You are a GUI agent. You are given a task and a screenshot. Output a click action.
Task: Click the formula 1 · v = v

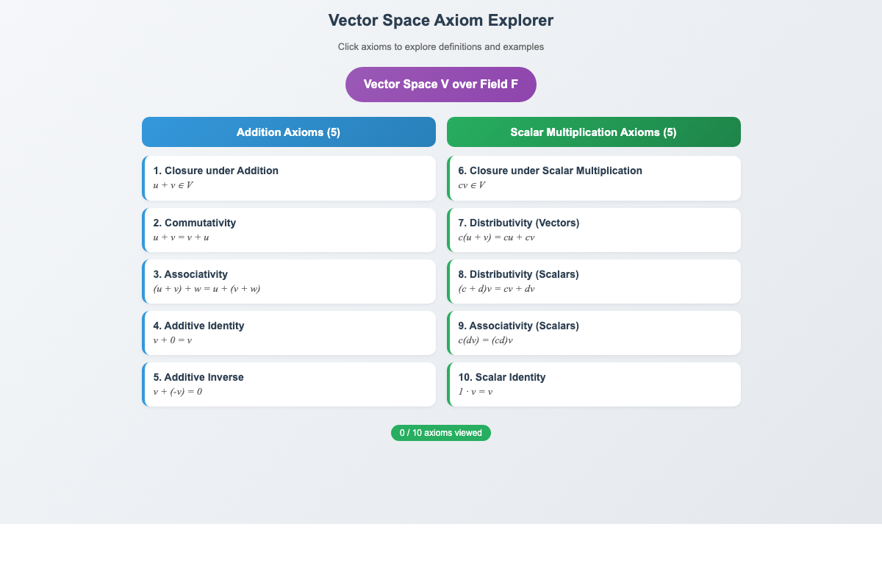tap(476, 391)
